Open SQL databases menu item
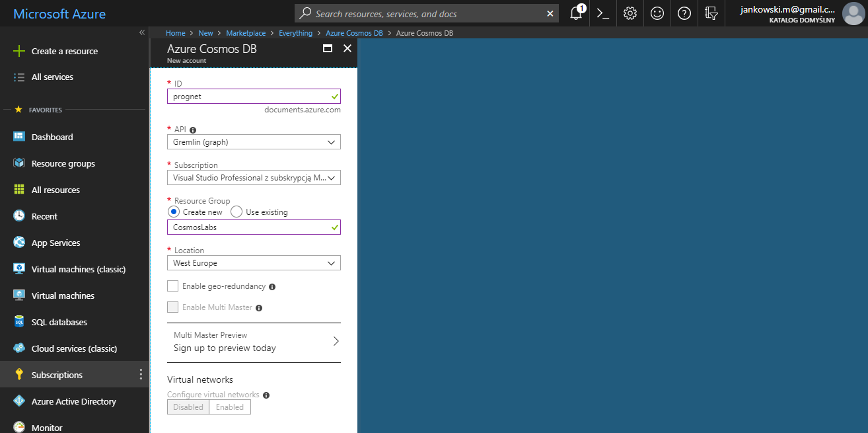 [75, 322]
